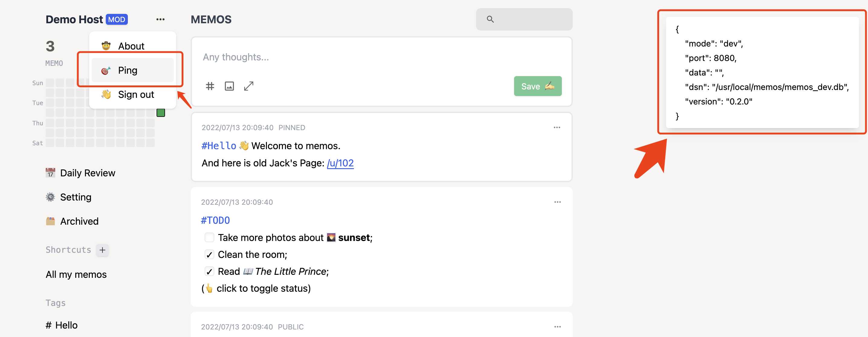Open the more options menu beside Demo Host

160,19
